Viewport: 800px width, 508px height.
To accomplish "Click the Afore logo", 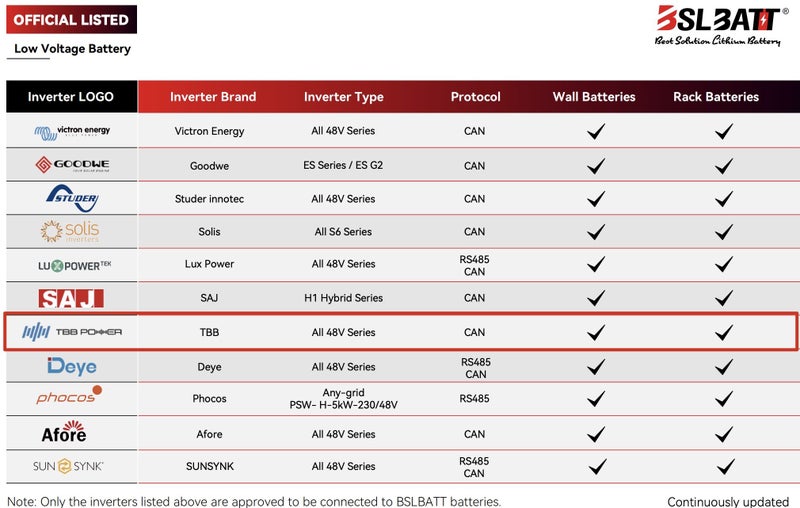I will [64, 433].
